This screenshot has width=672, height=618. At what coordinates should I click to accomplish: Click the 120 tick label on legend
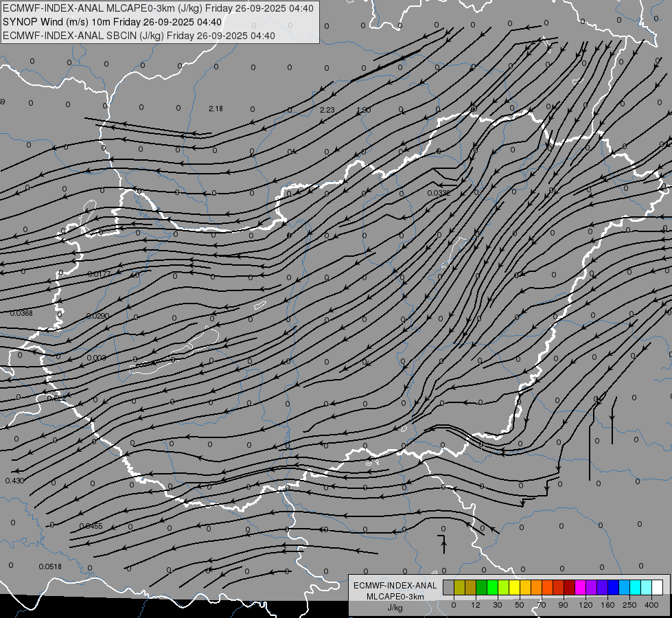tap(586, 605)
